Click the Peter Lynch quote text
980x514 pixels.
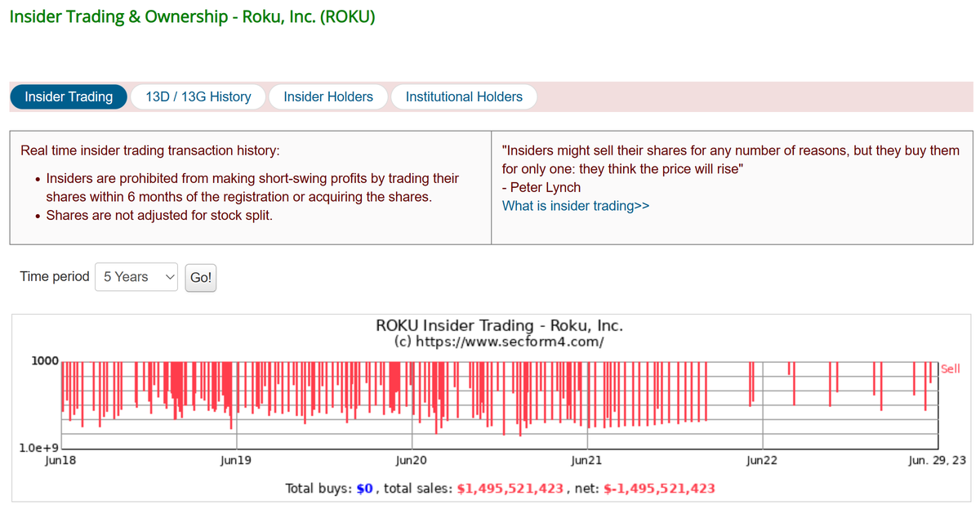pyautogui.click(x=730, y=160)
